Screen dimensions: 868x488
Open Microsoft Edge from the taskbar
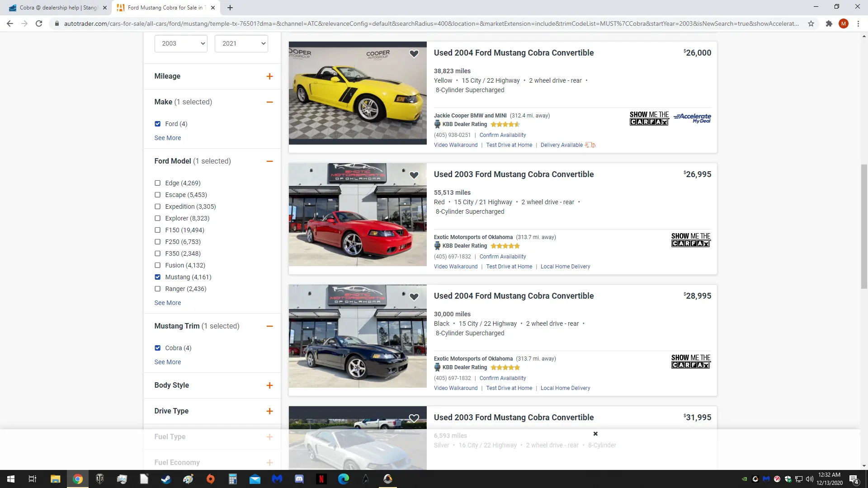pos(344,479)
